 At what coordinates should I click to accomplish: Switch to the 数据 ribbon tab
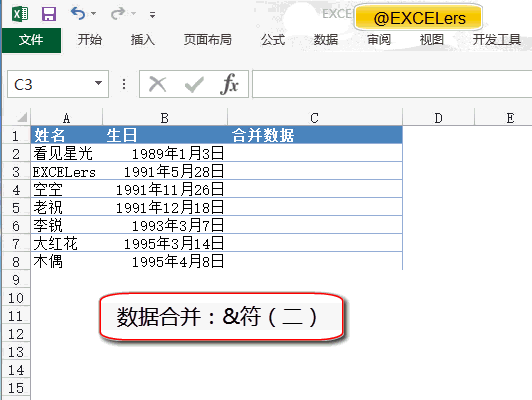click(326, 40)
